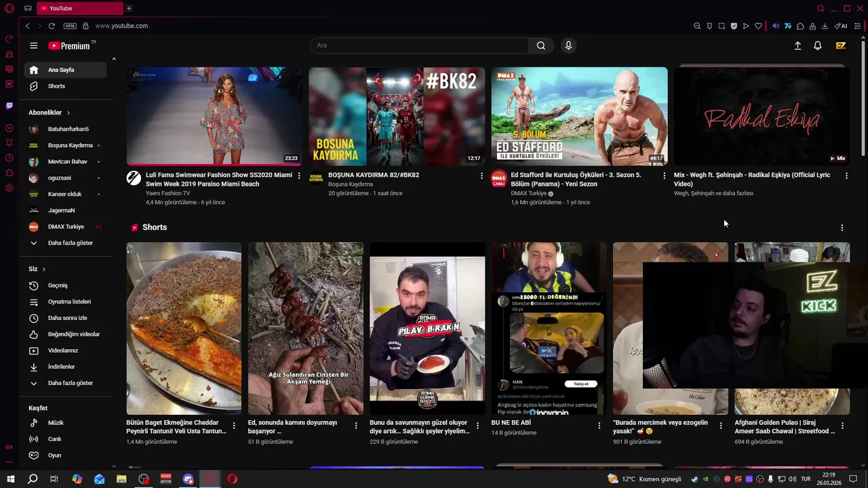Image resolution: width=868 pixels, height=488 pixels.
Task: Open the Opera sidebar settings gear
Action: (x=9, y=188)
